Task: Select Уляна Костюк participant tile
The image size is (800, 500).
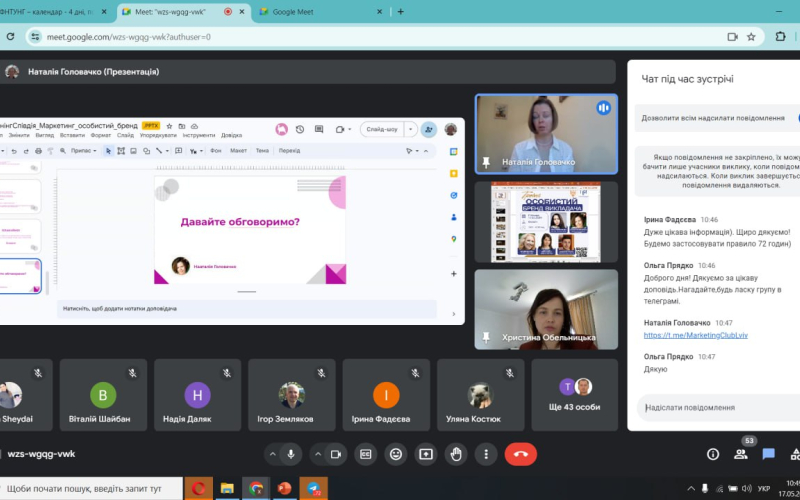Action: [x=481, y=395]
